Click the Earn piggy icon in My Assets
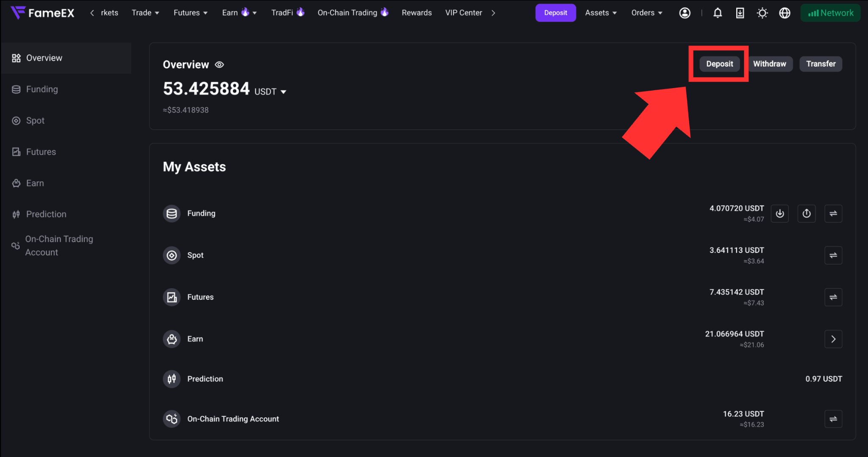 pyautogui.click(x=172, y=339)
